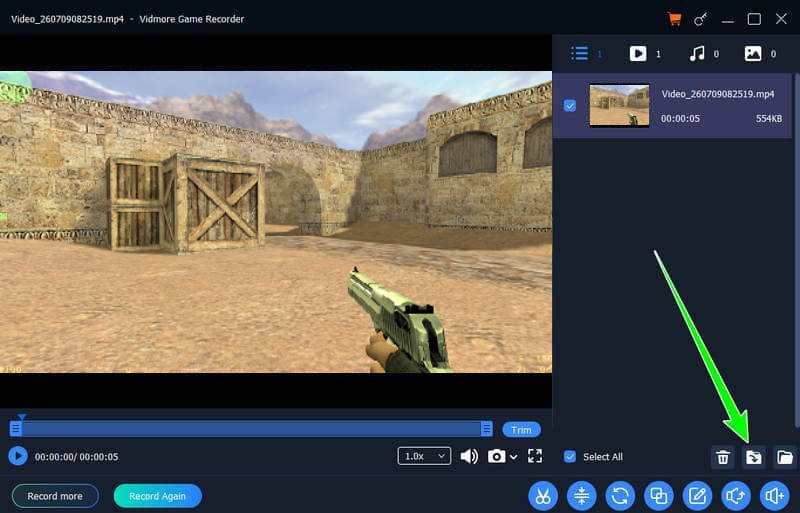
Task: Click the key register icon
Action: (701, 19)
